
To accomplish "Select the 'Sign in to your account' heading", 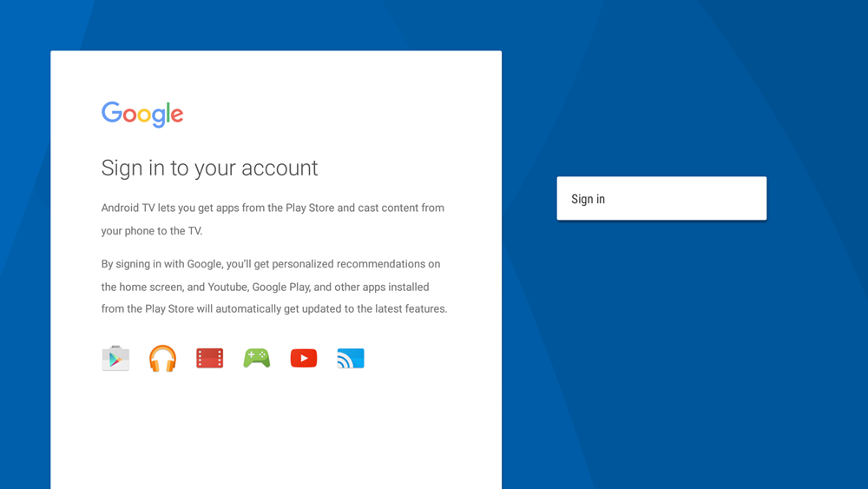I will click(209, 168).
